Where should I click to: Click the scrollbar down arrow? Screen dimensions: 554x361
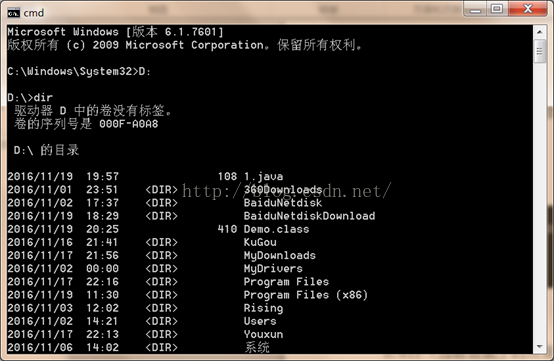(x=540, y=347)
